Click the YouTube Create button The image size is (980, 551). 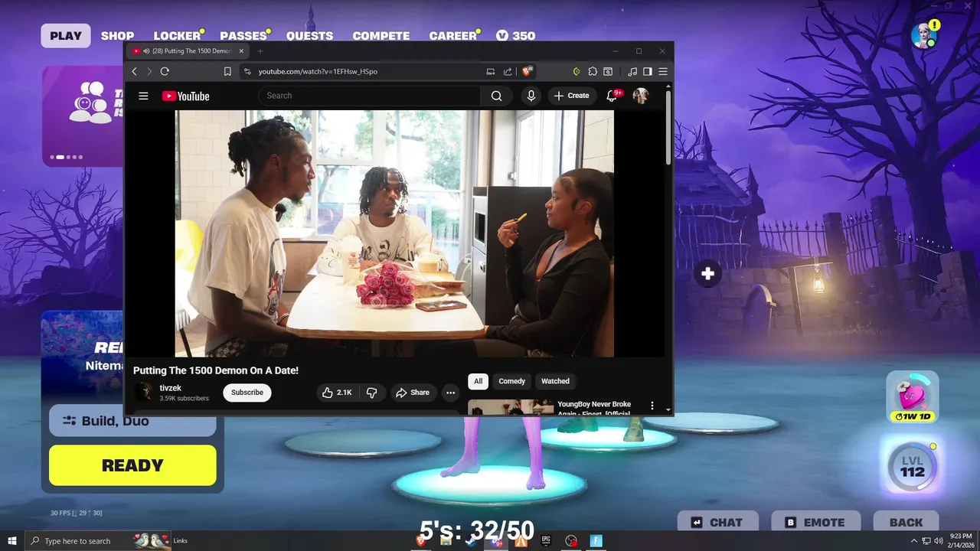click(x=572, y=96)
